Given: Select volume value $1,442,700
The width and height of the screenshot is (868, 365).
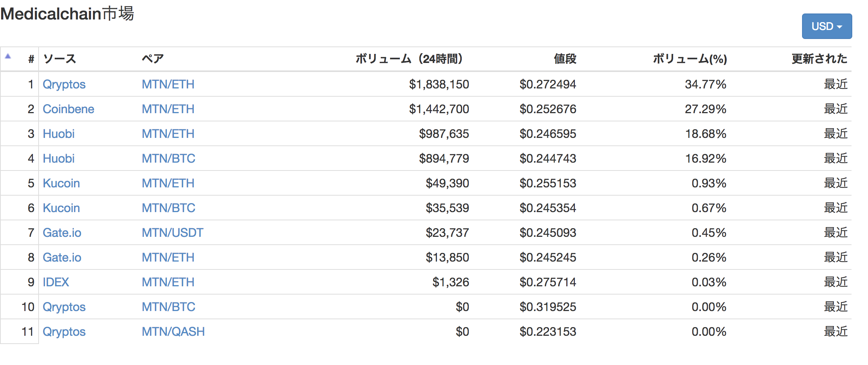Looking at the screenshot, I should pos(439,109).
